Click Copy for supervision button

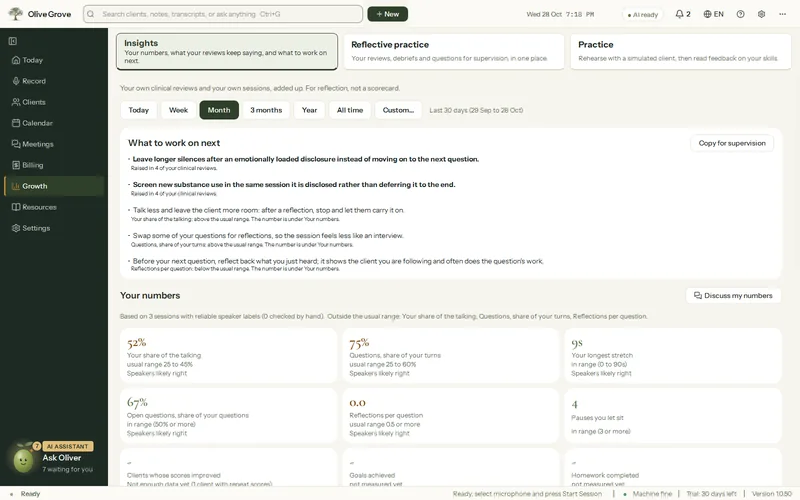click(732, 143)
